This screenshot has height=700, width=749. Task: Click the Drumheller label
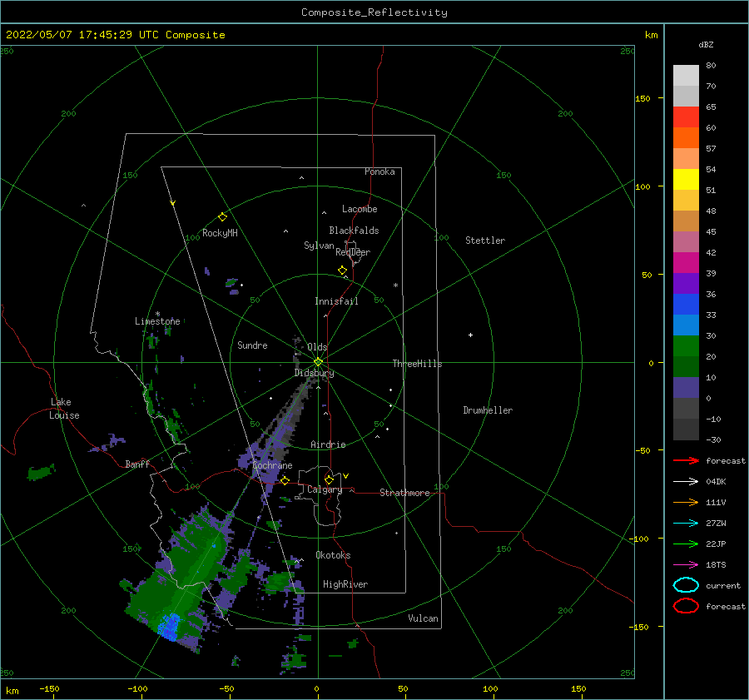[488, 410]
